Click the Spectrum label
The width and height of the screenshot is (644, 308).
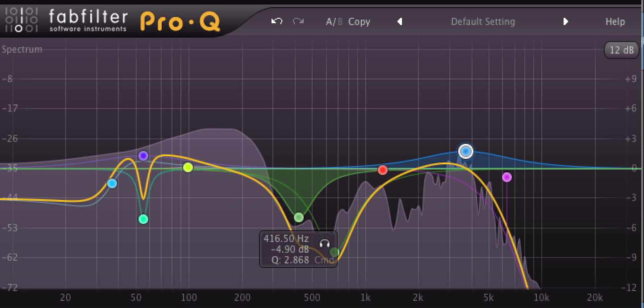(x=22, y=50)
